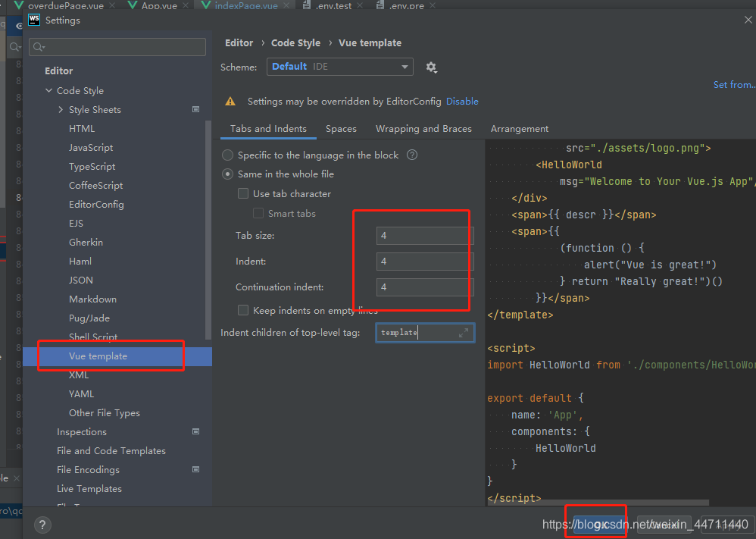
Task: Select TypeScript in the settings tree
Action: tap(92, 167)
